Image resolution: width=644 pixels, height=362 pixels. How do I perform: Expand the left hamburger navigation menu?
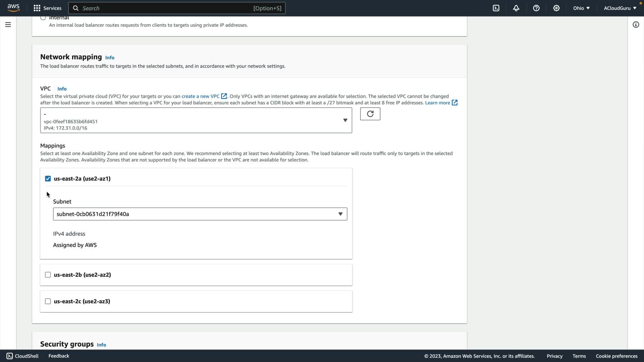click(8, 24)
